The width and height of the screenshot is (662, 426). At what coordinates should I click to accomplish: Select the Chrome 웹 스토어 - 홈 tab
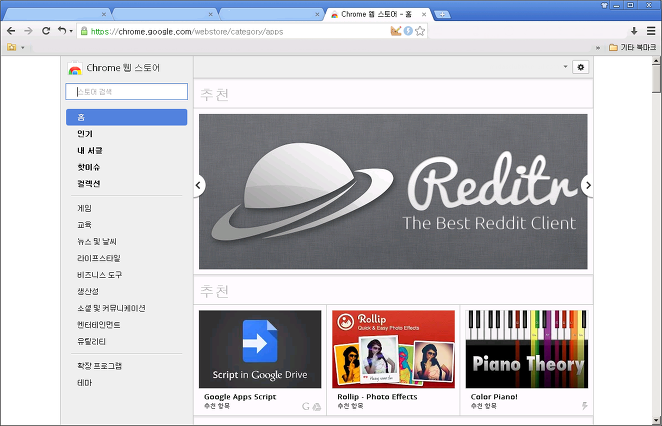coord(376,14)
